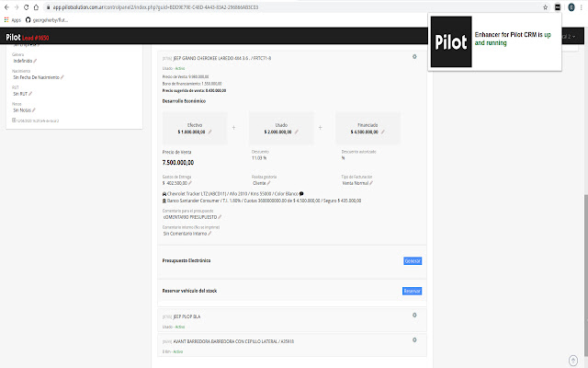Image resolution: width=588 pixels, height=368 pixels.
Task: Go back using the browser back arrow
Action: point(6,7)
